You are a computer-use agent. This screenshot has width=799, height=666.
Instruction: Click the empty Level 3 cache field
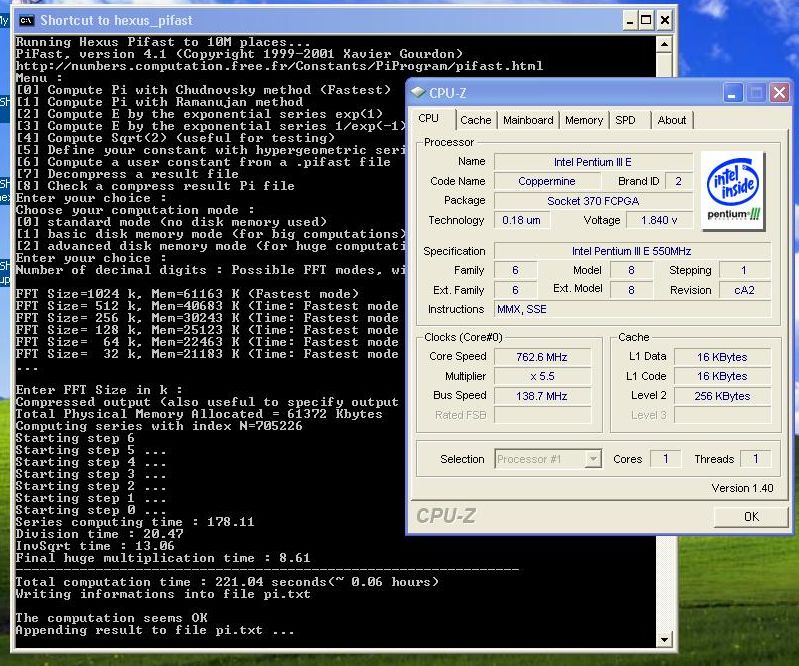[722, 415]
